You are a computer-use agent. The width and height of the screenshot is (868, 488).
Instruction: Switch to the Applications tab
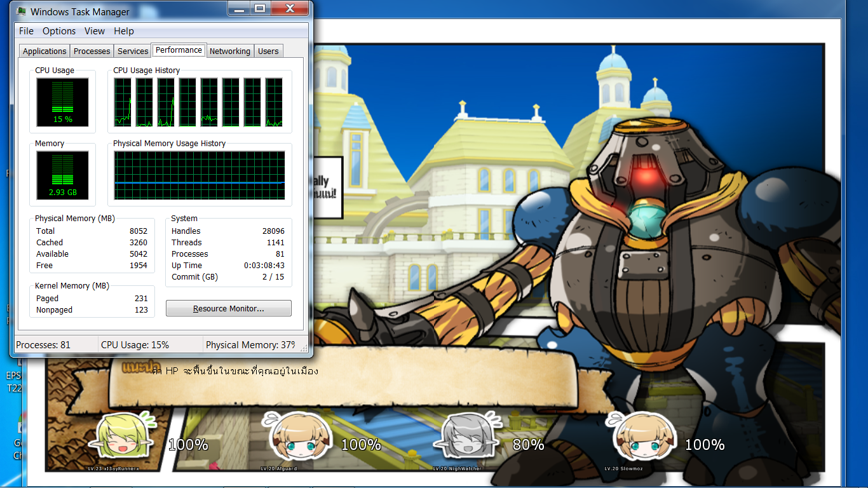coord(44,51)
